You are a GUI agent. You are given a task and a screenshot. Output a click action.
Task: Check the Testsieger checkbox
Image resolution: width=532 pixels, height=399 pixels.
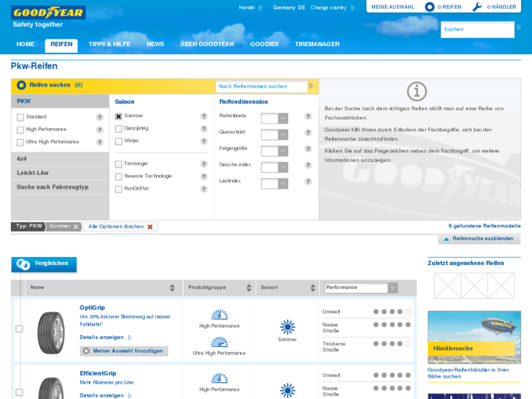pyautogui.click(x=119, y=164)
